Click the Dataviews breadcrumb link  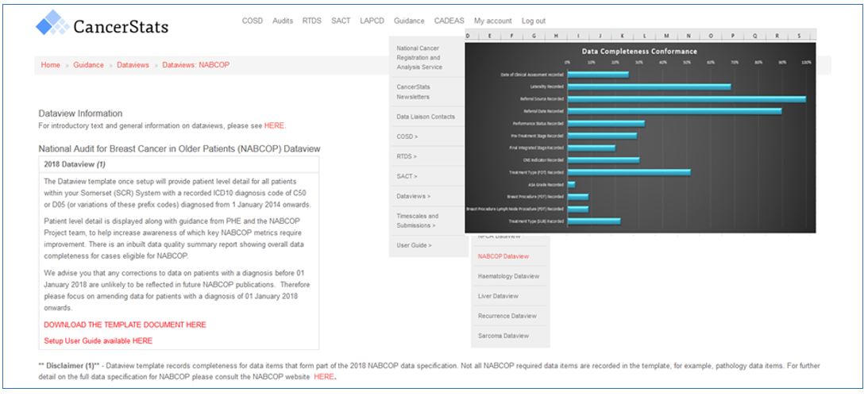click(x=133, y=65)
